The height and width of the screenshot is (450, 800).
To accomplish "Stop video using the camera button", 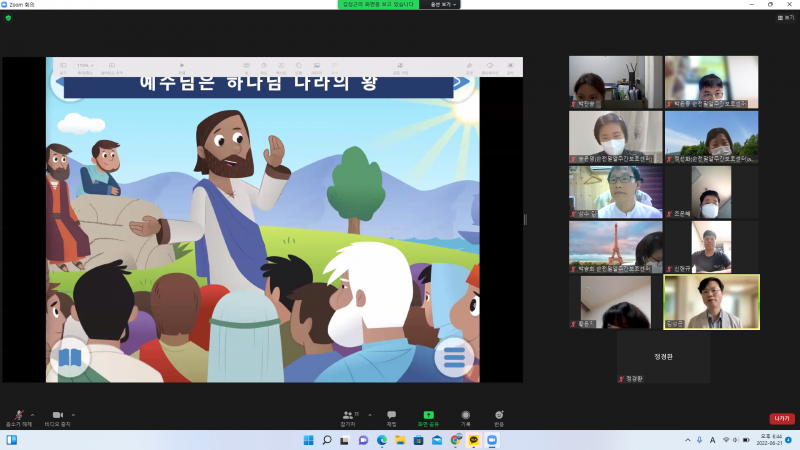I will [58, 418].
